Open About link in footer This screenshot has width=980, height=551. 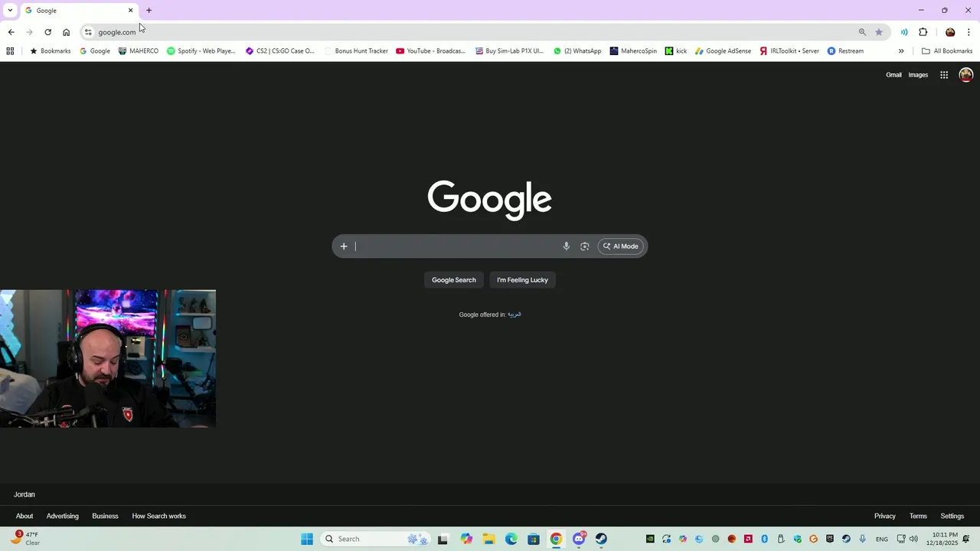click(24, 516)
